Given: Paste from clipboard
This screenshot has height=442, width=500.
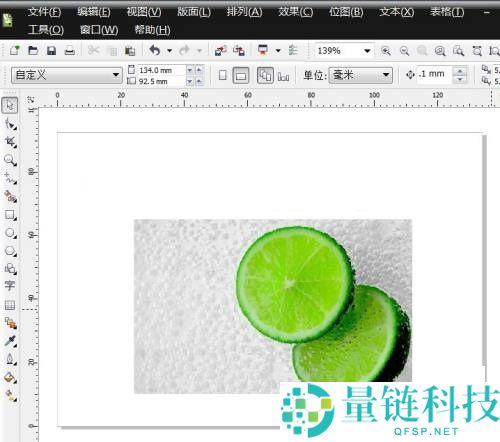Looking at the screenshot, I should pos(130,51).
